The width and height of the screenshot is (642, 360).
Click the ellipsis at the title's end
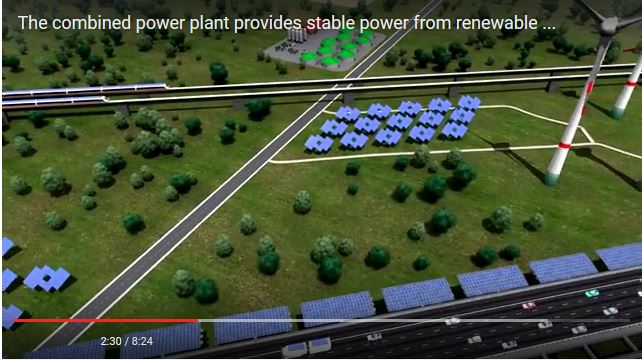549,26
